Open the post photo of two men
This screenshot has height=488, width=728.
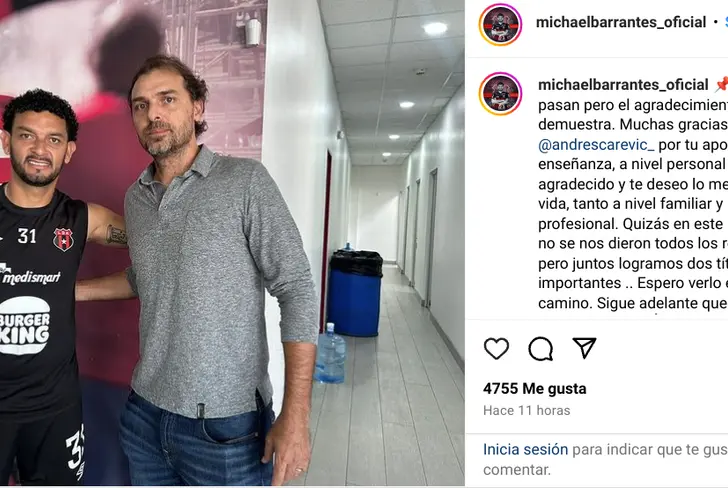232,243
